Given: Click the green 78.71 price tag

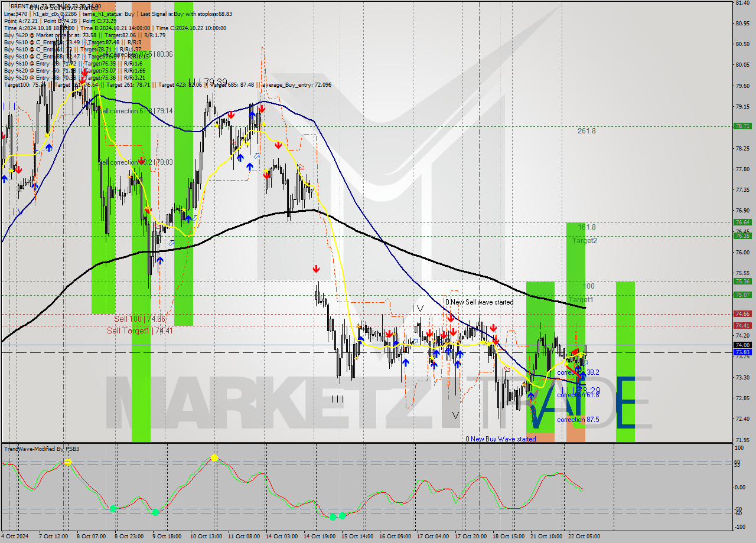Looking at the screenshot, I should pos(742,126).
